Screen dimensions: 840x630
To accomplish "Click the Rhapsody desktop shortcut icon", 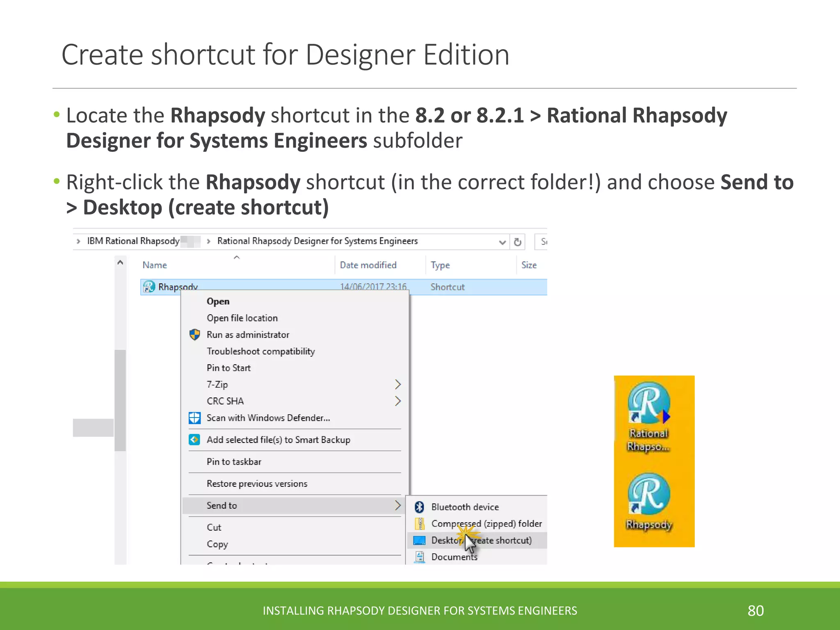I will (x=649, y=494).
